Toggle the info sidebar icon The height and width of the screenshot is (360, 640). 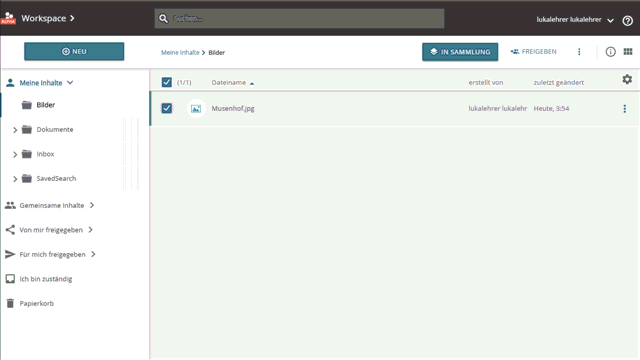coord(610,51)
